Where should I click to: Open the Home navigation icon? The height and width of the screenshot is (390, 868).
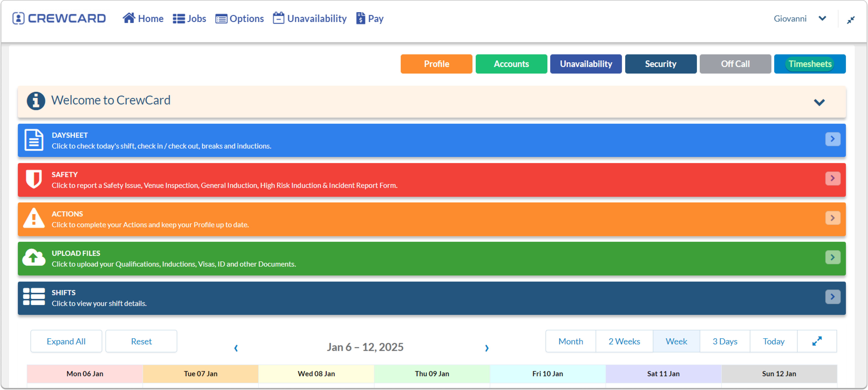tap(129, 18)
